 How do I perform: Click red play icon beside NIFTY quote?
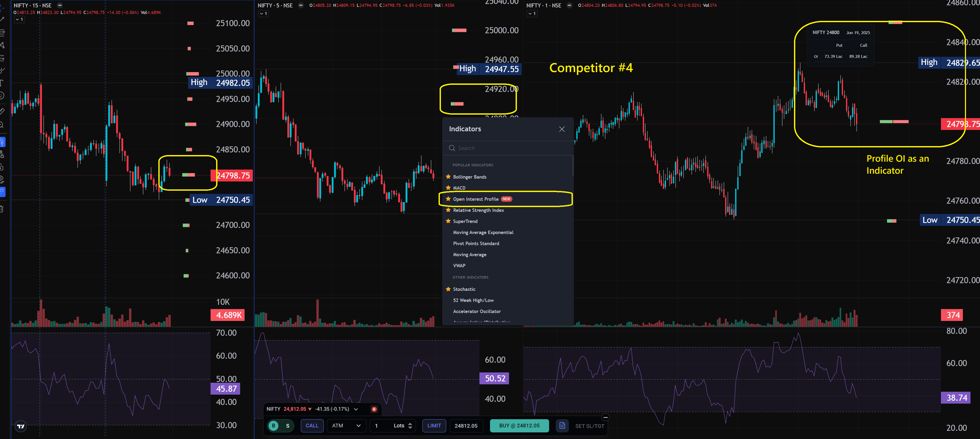pyautogui.click(x=374, y=409)
